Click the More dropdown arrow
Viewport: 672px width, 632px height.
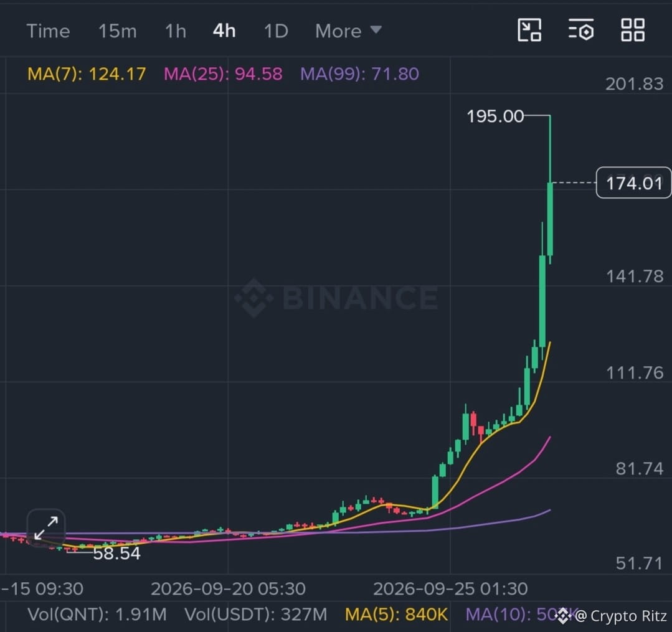pos(376,29)
